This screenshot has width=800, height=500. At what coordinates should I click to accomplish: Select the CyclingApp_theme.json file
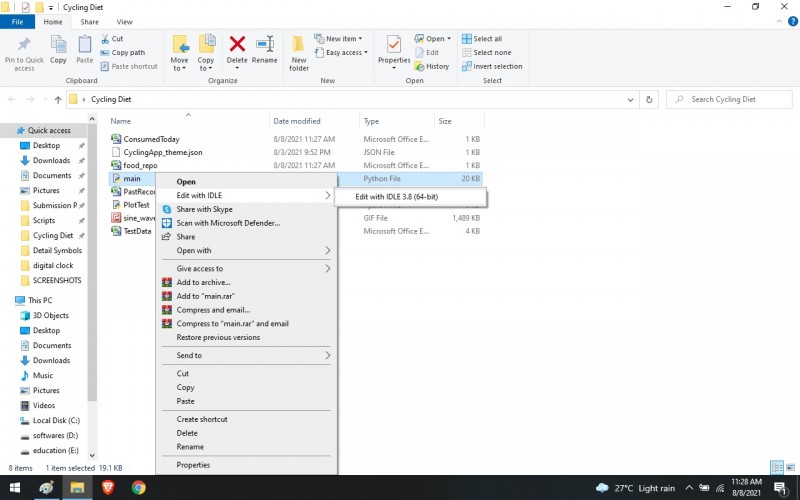[x=163, y=152]
